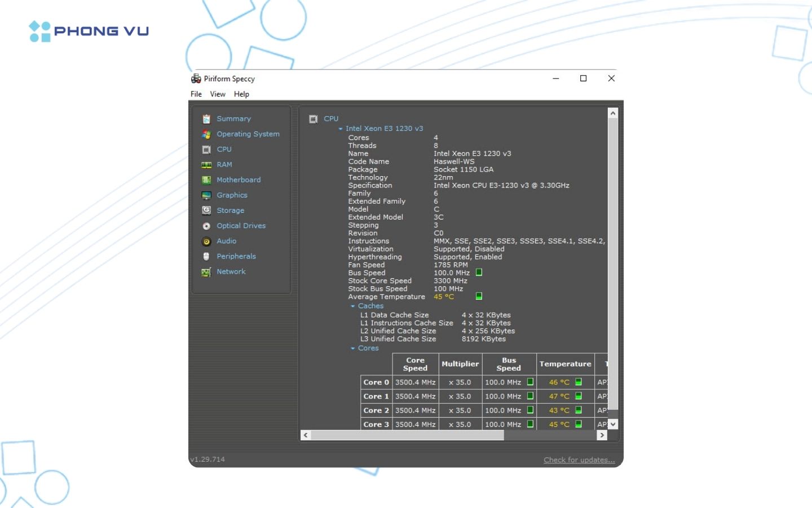Open Graphics via its monitor icon
Screen dimensions: 812x508
[x=206, y=195]
